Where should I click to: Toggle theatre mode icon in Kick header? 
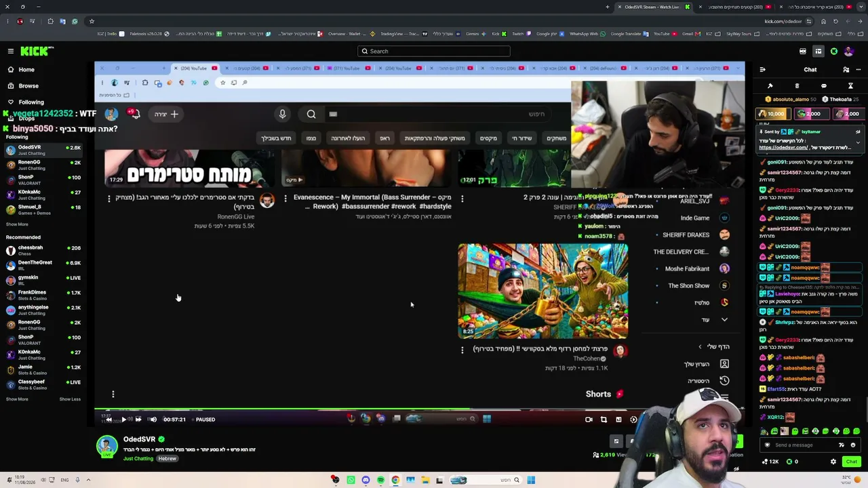(x=818, y=52)
